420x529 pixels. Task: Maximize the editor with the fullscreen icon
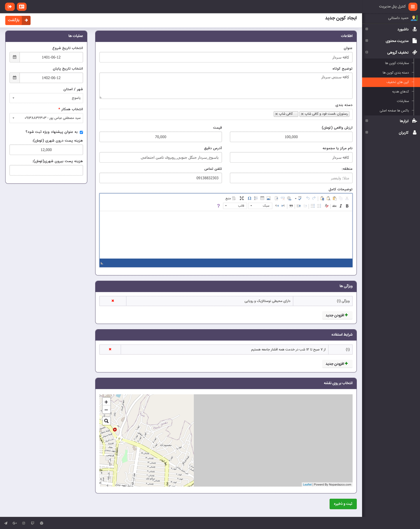pyautogui.click(x=242, y=198)
